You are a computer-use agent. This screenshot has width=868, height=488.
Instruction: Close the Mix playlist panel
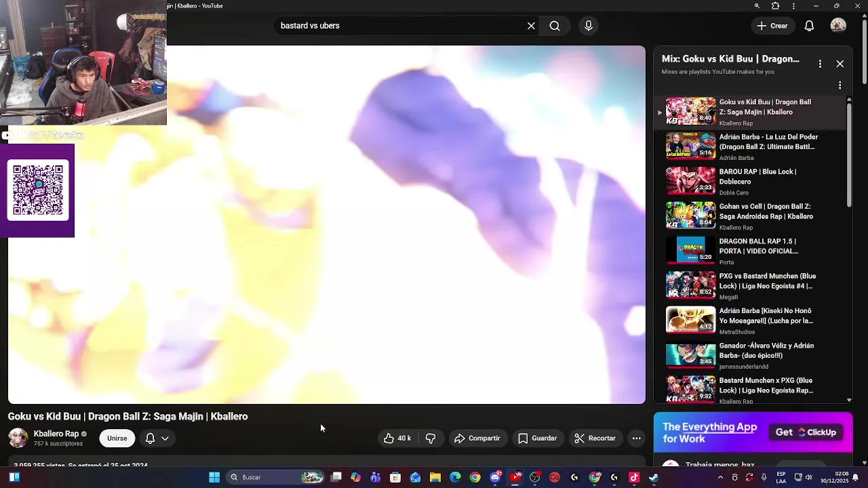(840, 64)
